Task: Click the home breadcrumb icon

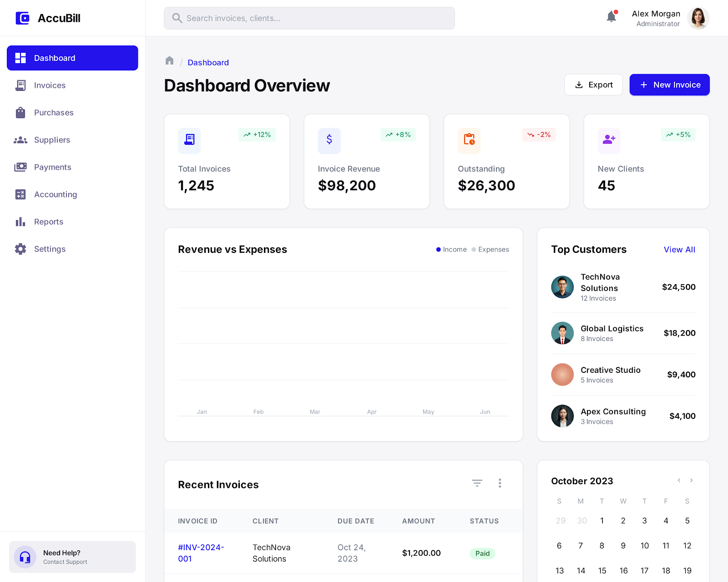Action: (169, 61)
